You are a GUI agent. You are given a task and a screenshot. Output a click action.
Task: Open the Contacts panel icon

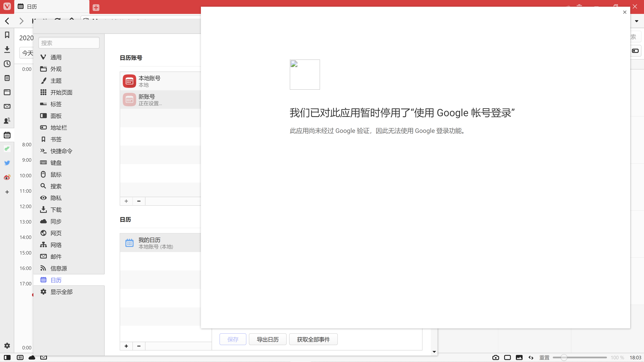pyautogui.click(x=7, y=121)
